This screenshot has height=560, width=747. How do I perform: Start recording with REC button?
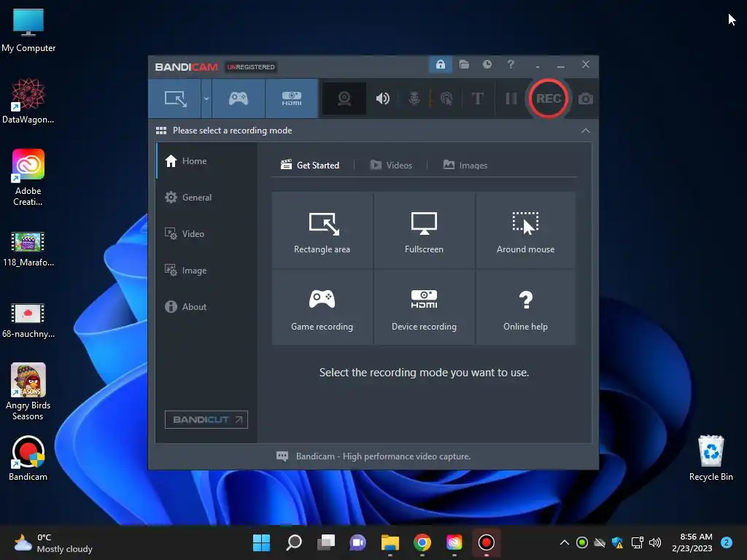point(549,98)
